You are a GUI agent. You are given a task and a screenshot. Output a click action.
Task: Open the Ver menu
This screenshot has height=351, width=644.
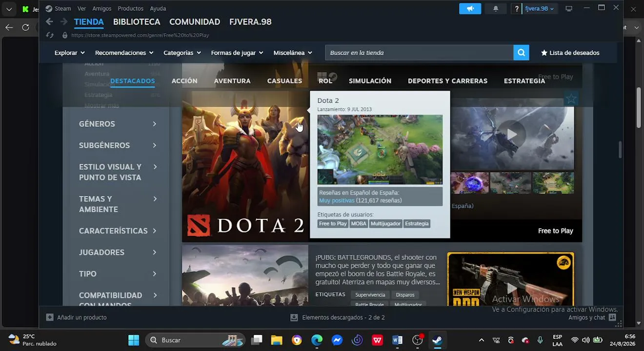tap(81, 9)
